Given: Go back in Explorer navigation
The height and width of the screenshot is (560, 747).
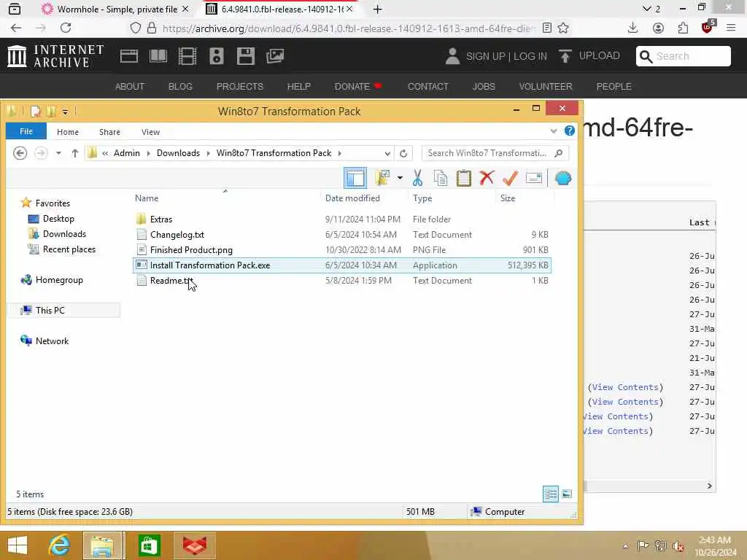Looking at the screenshot, I should pos(20,153).
